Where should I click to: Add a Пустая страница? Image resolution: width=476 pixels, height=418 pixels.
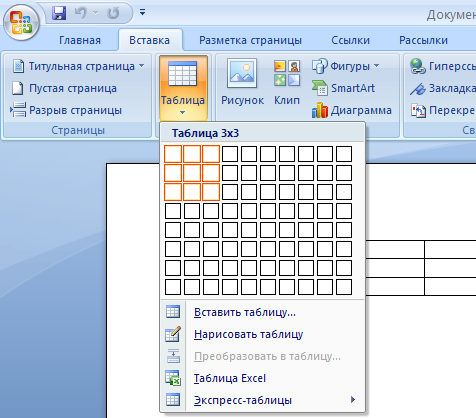tap(65, 88)
